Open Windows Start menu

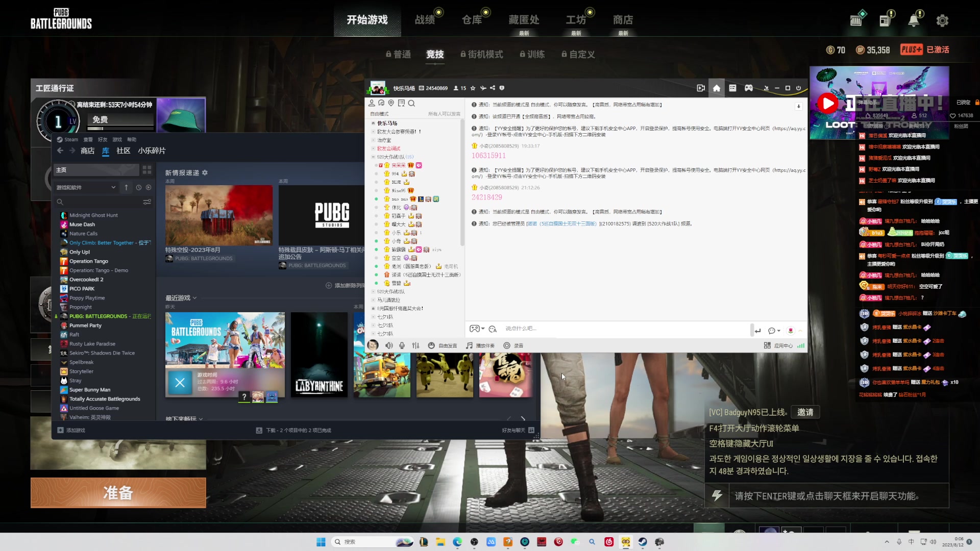(321, 542)
